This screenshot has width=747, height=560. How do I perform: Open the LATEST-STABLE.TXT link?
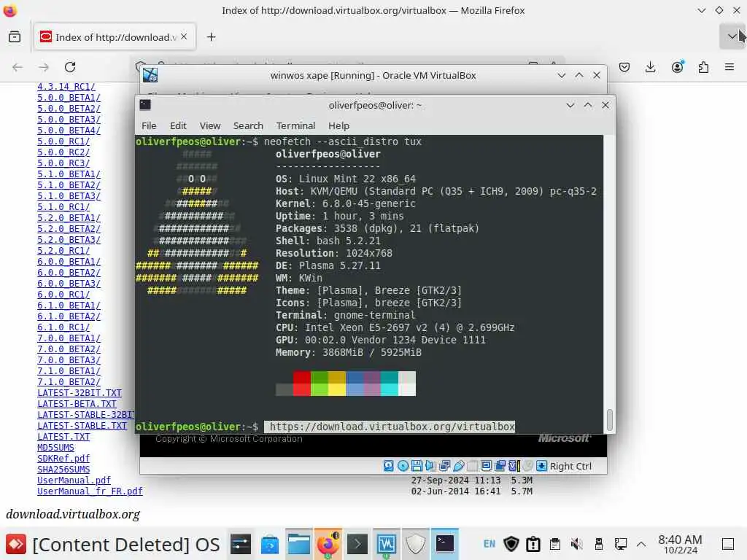[x=82, y=426]
